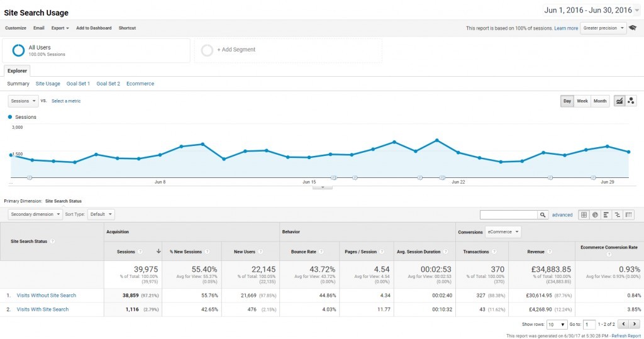Screen dimensions: 644x339
Task: Switch to the Ecommerce tab
Action: 140,84
